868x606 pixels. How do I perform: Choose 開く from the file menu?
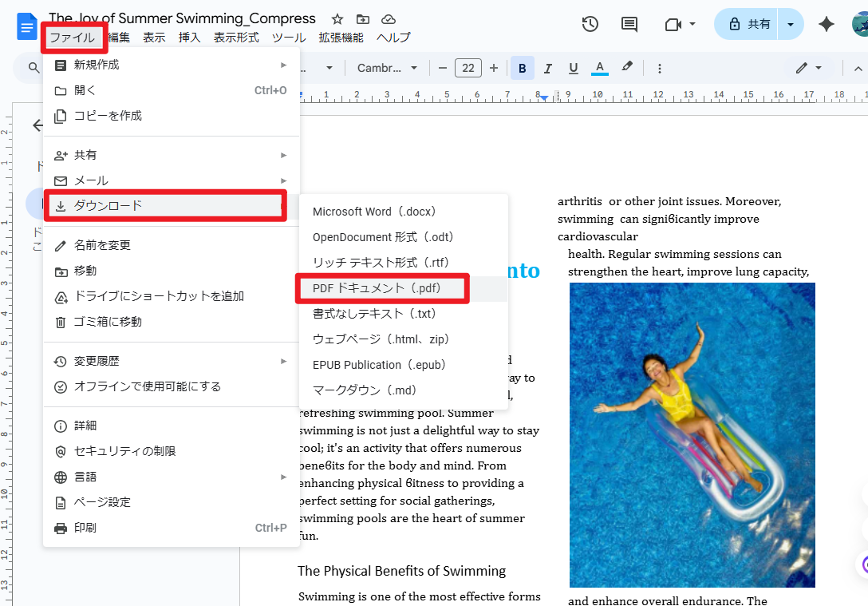(x=172, y=90)
